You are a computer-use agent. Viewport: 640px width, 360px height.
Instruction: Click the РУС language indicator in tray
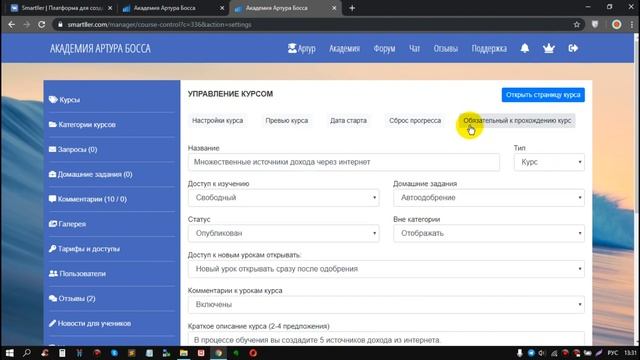click(x=613, y=353)
